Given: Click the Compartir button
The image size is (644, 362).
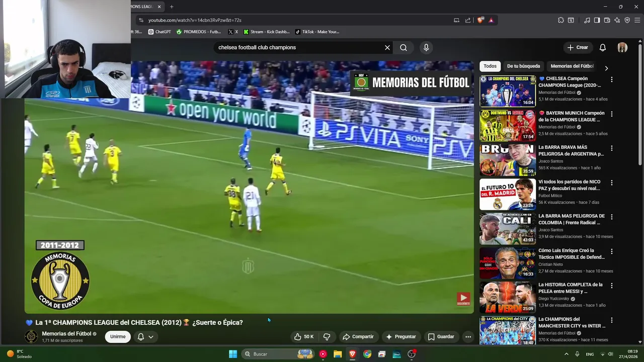Looking at the screenshot, I should 358,337.
